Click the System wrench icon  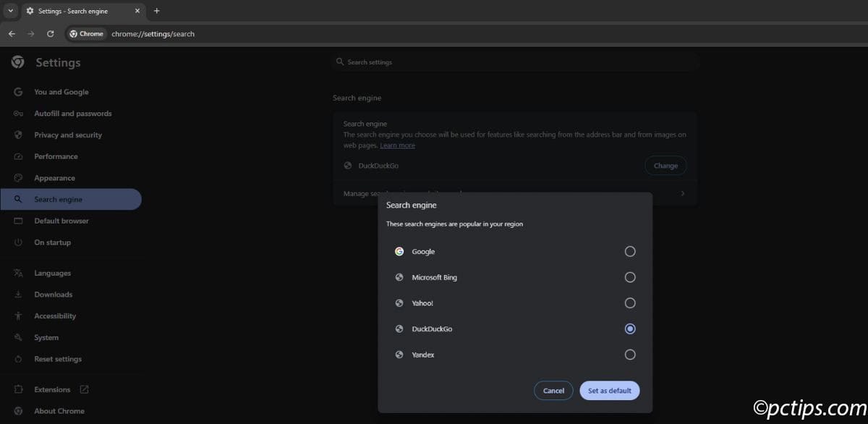tap(18, 337)
